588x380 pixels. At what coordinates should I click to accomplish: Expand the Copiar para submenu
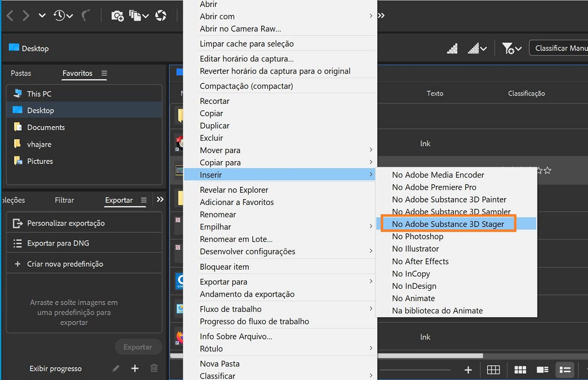pos(371,162)
